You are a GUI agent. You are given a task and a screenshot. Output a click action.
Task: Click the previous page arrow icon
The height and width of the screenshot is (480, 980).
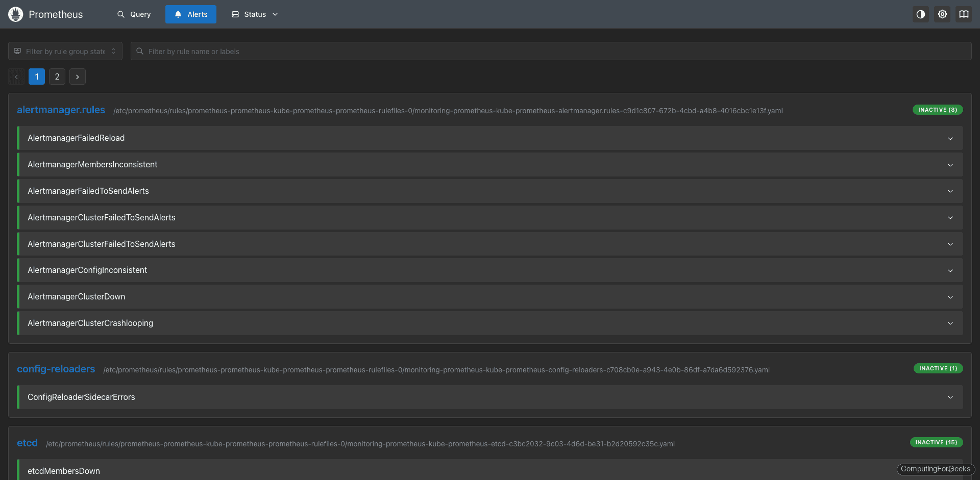click(16, 77)
